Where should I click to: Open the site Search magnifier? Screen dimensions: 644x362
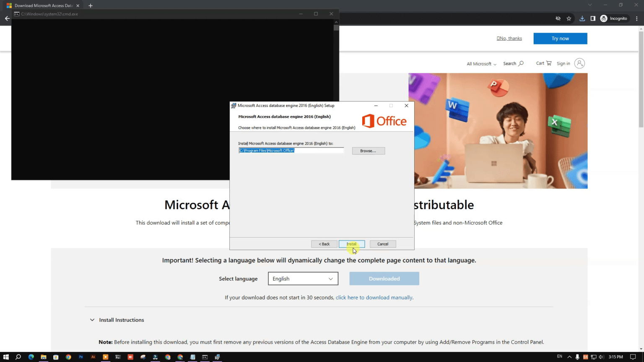coord(513,64)
